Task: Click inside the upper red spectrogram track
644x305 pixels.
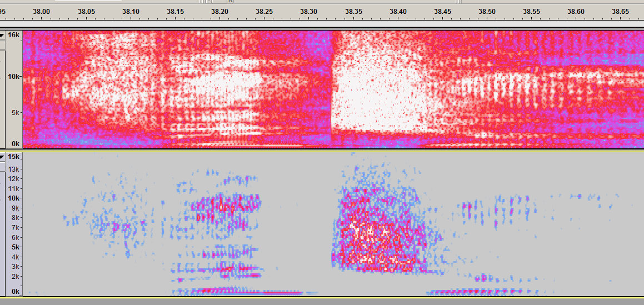Action: coord(333,89)
